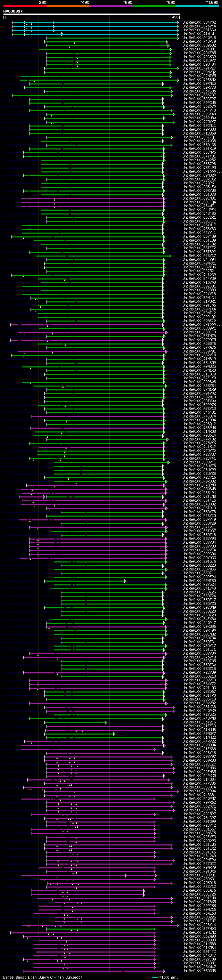This screenshot has height=980, width=222.
Task: Select the label UniRef100_C3UVT1
Action: coord(199,462)
